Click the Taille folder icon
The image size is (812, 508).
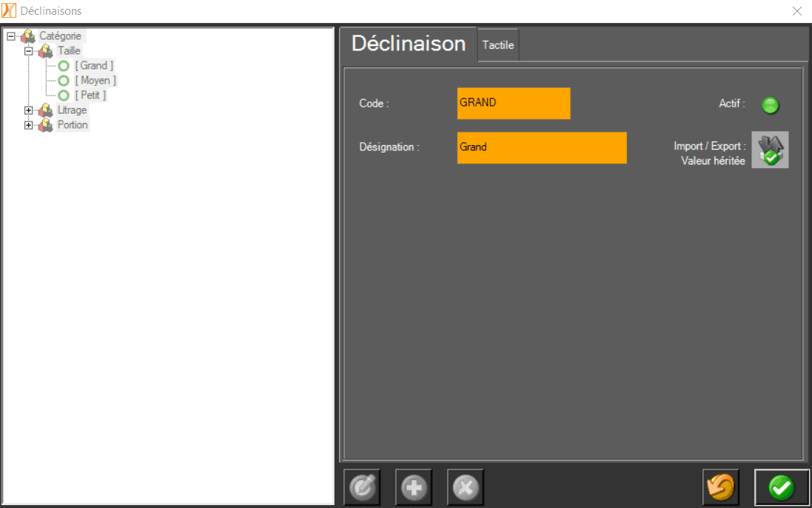click(x=46, y=51)
